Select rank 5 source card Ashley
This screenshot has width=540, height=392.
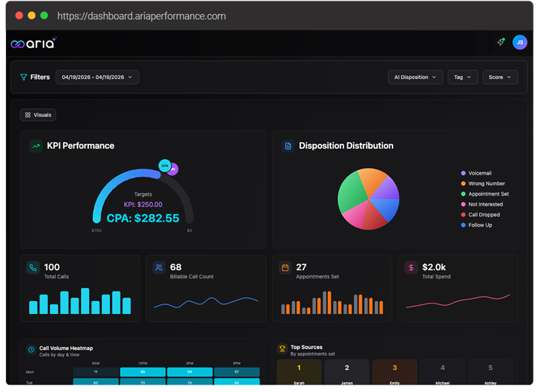[491, 372]
